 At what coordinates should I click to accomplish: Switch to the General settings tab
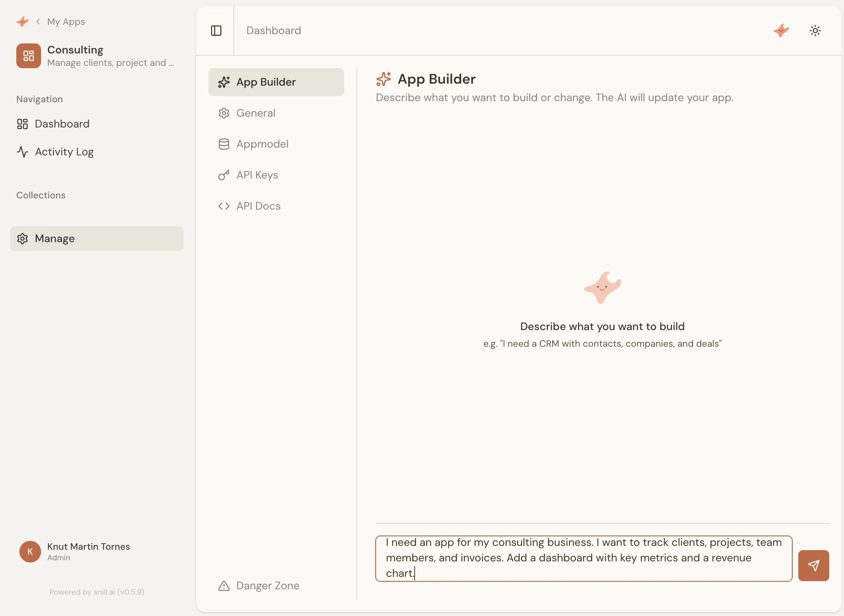(x=255, y=113)
